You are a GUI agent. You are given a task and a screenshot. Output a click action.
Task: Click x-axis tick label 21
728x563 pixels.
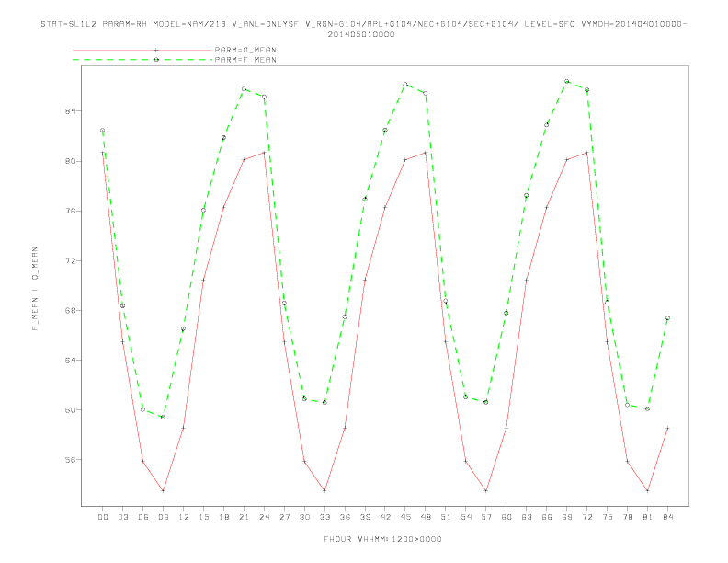click(244, 517)
